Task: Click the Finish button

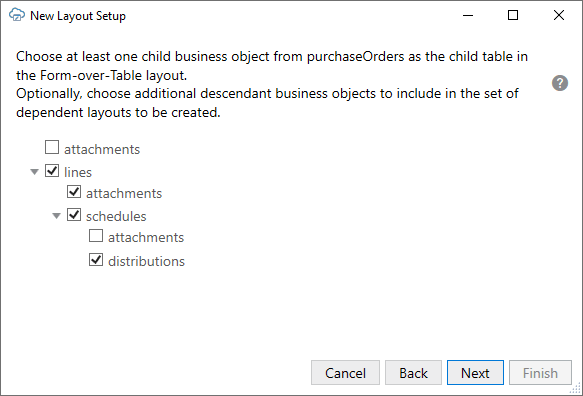Action: pos(540,373)
